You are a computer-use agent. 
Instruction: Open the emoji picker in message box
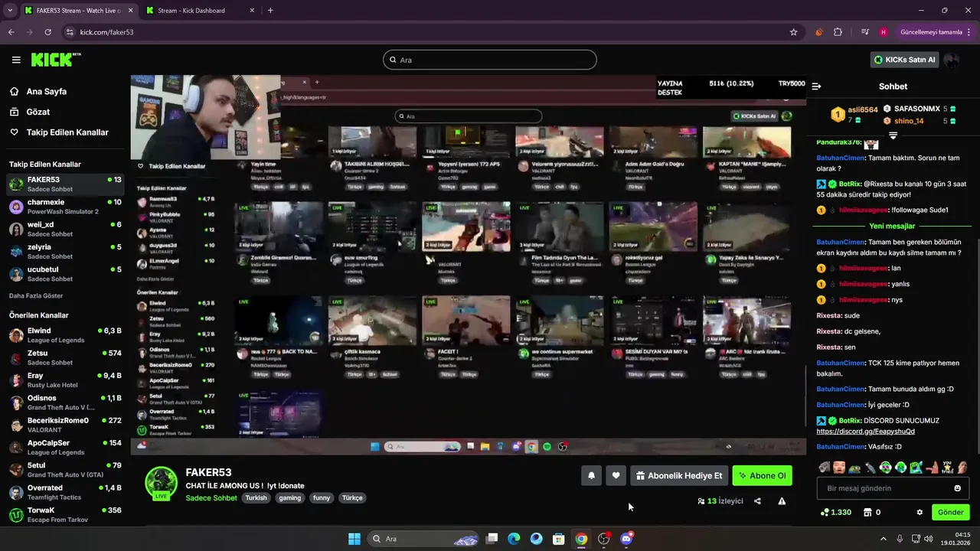[957, 488]
